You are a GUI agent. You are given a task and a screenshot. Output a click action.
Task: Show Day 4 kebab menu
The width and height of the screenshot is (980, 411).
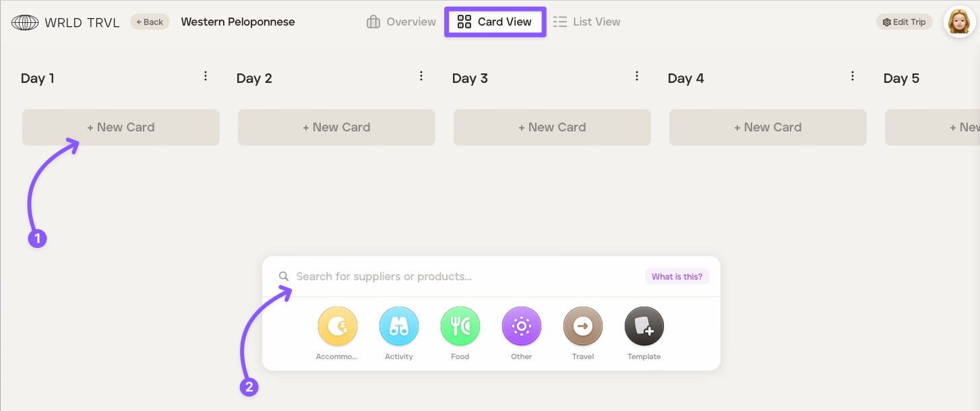853,76
